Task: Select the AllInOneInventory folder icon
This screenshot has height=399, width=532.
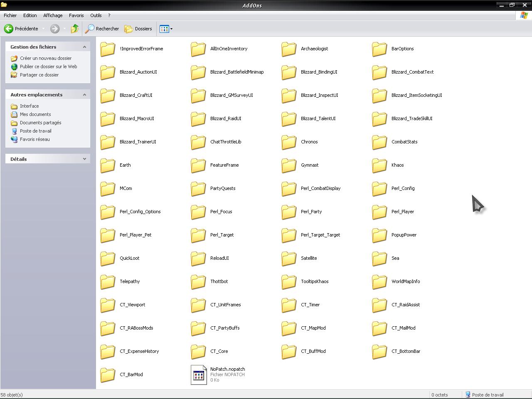Action: (198, 49)
